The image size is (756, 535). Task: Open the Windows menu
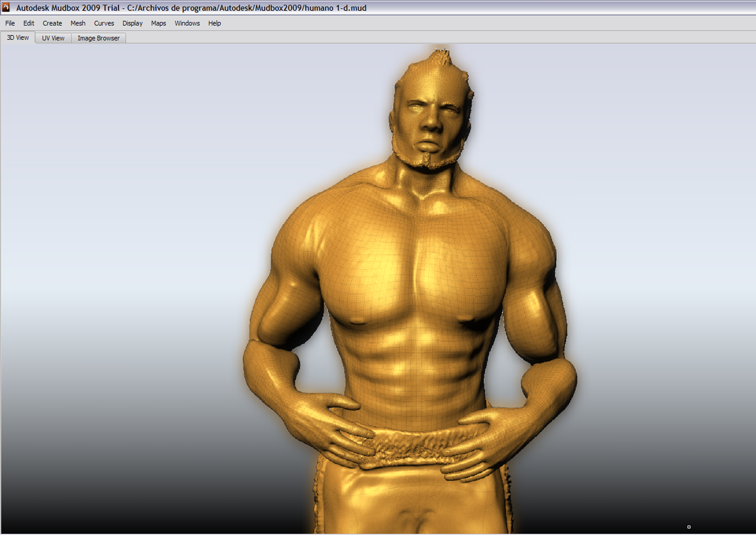(187, 23)
